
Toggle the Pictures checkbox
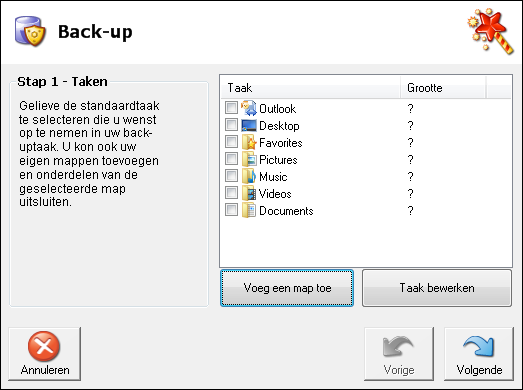point(231,159)
